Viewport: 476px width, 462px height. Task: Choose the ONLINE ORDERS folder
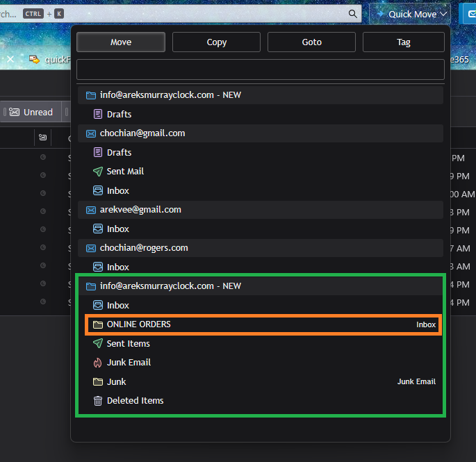pyautogui.click(x=139, y=324)
